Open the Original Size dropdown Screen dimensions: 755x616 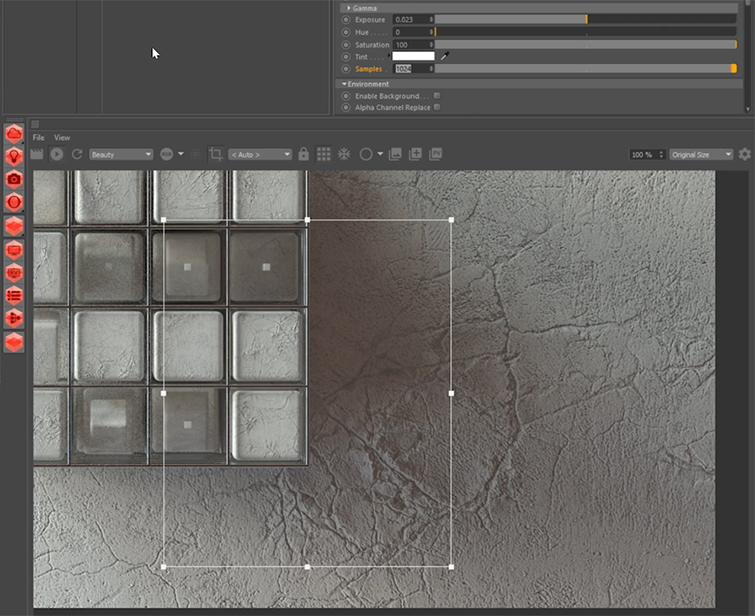[701, 155]
